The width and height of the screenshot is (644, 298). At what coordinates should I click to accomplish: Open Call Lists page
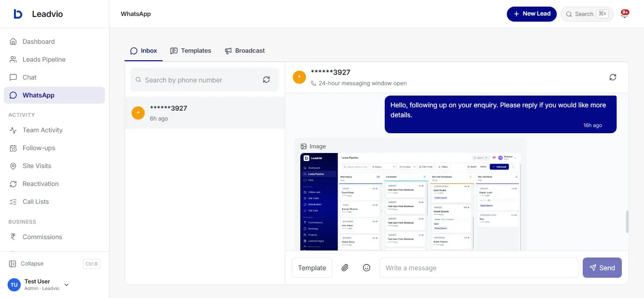point(54,201)
